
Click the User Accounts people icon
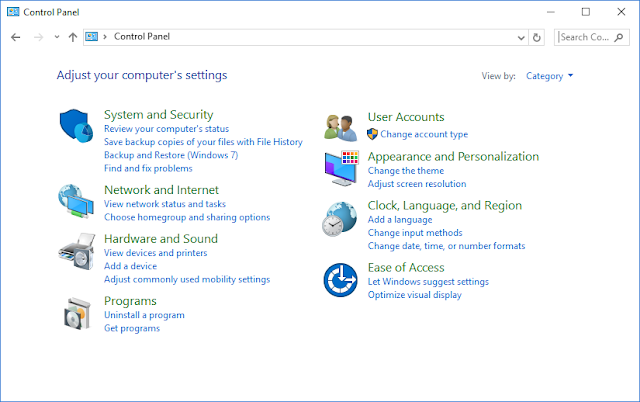pos(341,127)
